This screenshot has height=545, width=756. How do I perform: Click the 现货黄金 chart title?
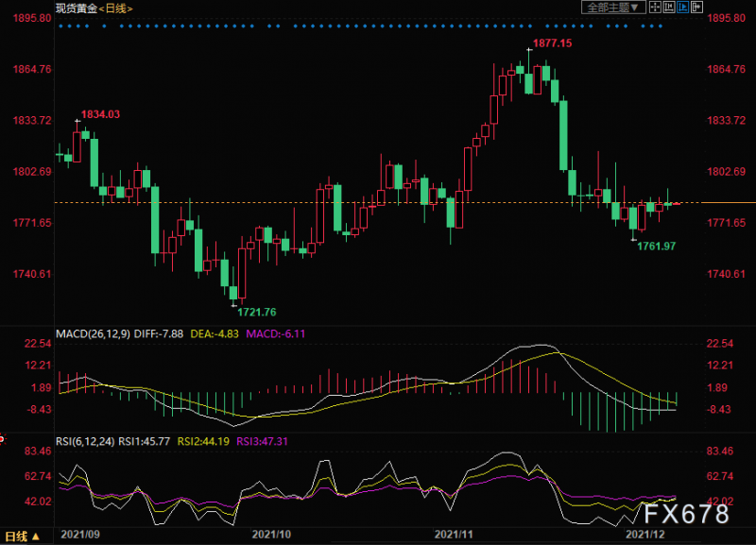[x=77, y=9]
